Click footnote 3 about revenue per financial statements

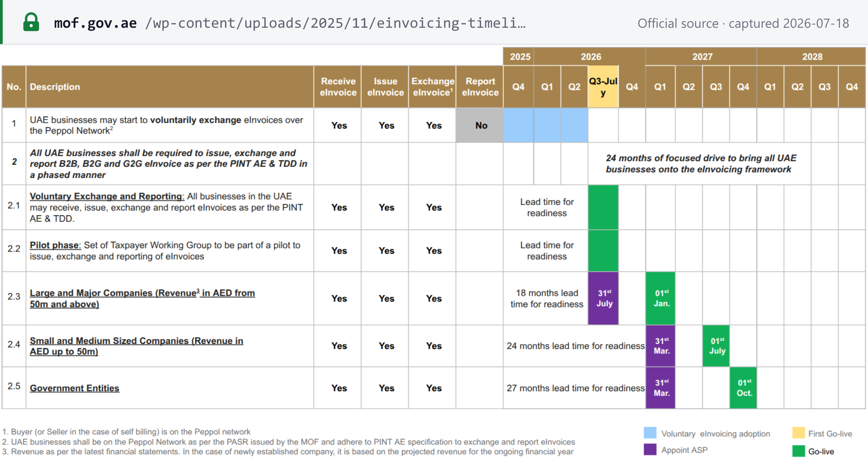click(x=288, y=451)
